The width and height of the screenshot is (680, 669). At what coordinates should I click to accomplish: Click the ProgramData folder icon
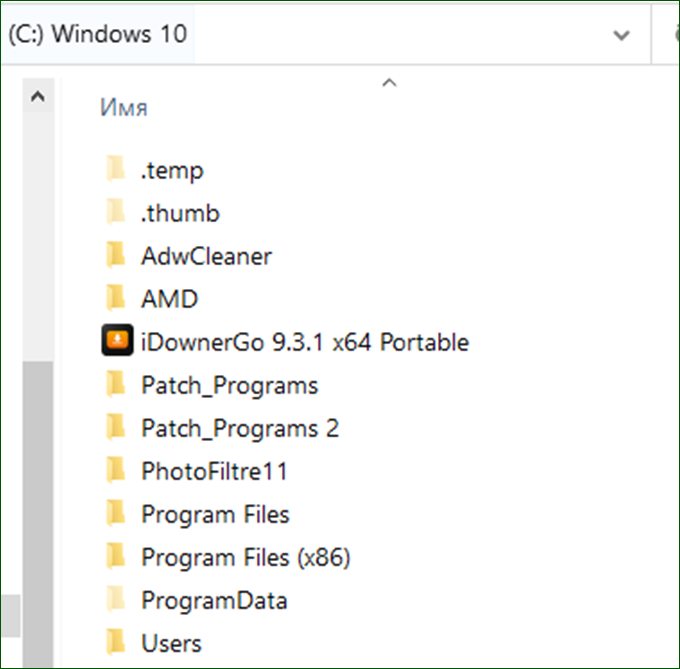(116, 599)
